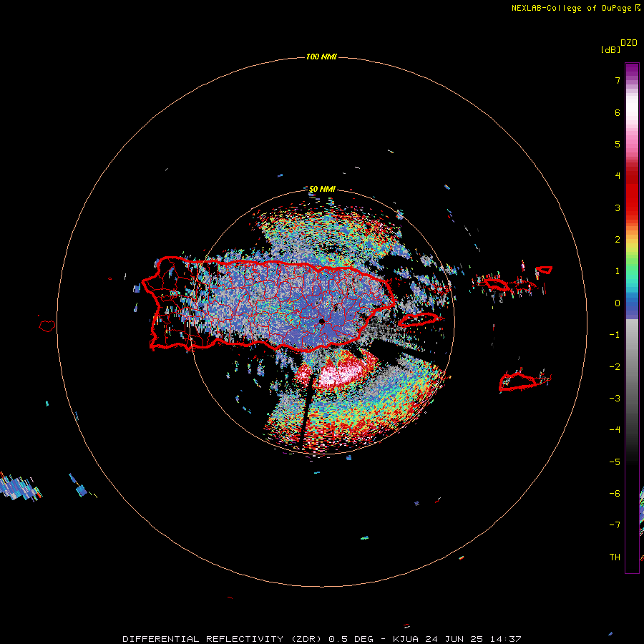The height and width of the screenshot is (644, 644).
Task: Select the "-5" value on the dB scale
Action: (615, 462)
